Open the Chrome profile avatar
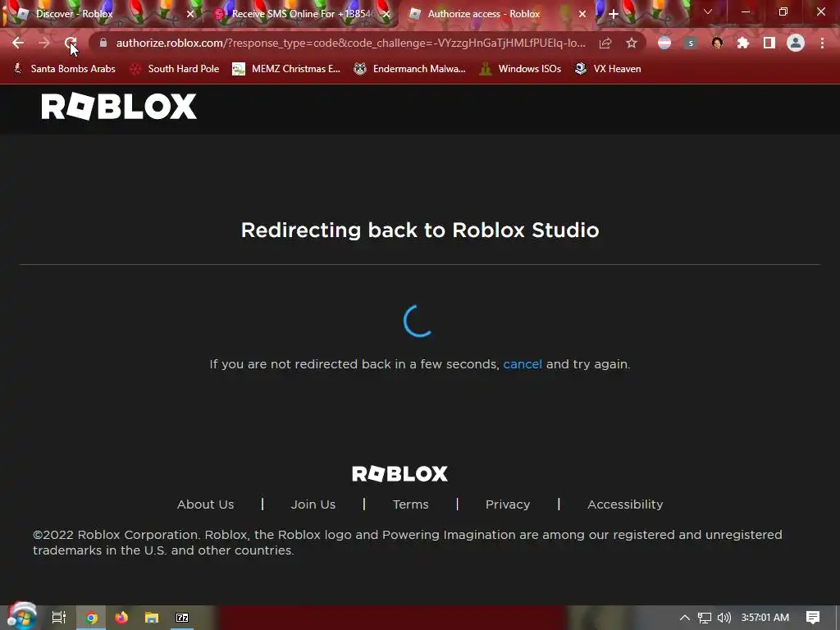 (796, 43)
